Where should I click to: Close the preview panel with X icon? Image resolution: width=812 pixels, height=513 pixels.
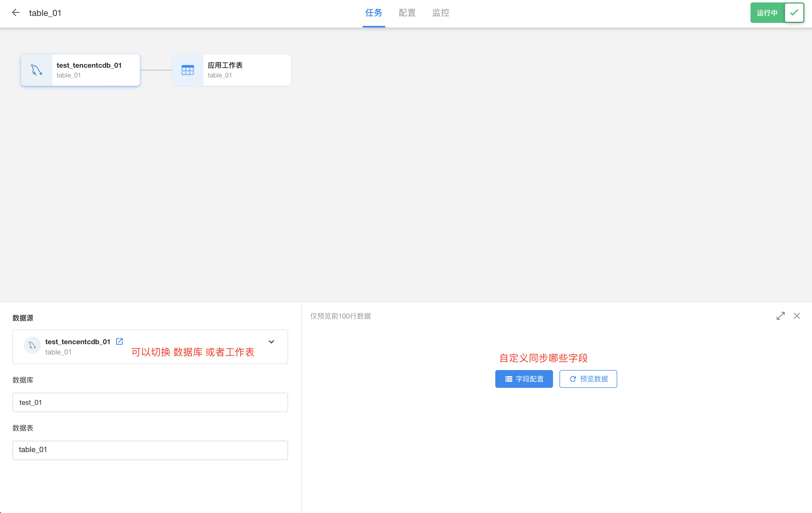point(797,316)
